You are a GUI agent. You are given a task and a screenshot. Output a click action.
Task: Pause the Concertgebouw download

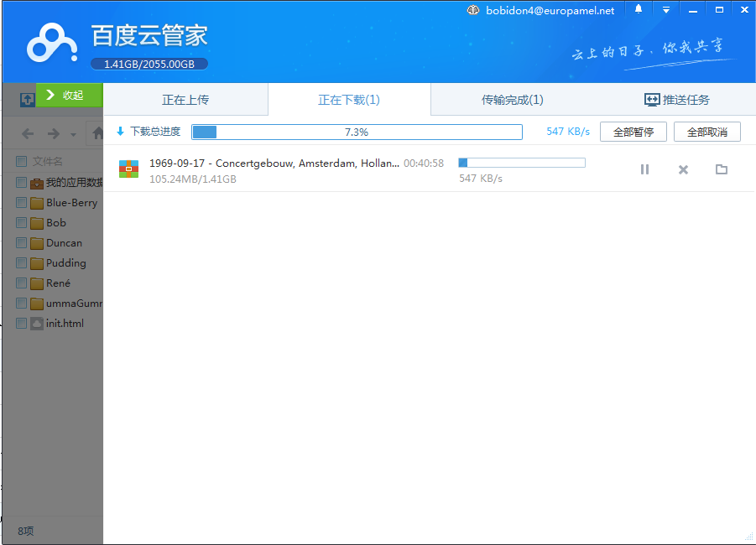[x=644, y=169]
